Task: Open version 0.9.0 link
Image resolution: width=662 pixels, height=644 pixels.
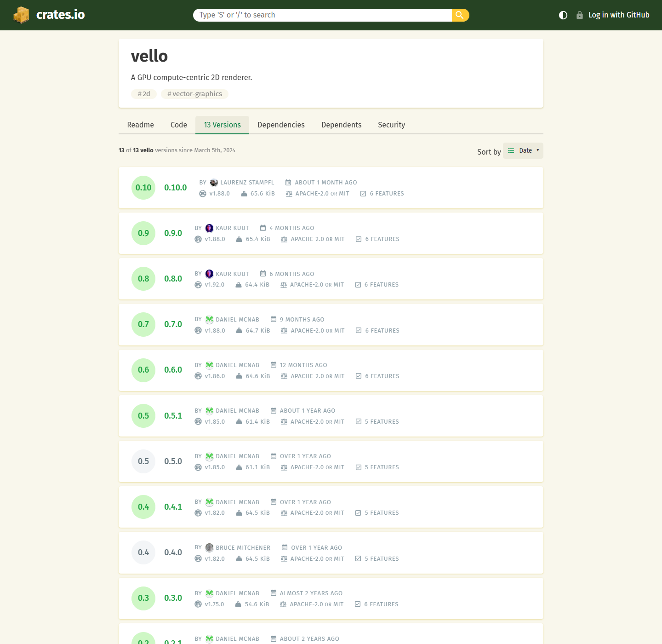Action: tap(173, 233)
